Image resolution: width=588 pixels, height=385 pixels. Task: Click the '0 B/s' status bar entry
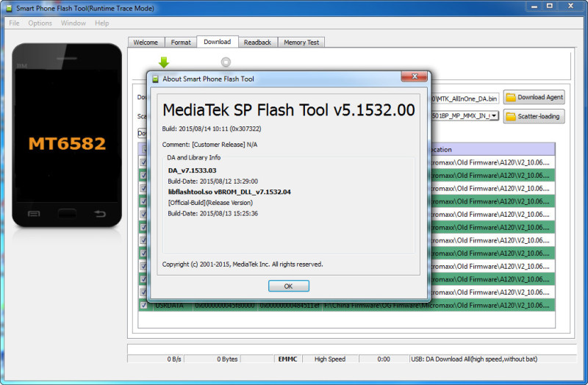tap(174, 359)
